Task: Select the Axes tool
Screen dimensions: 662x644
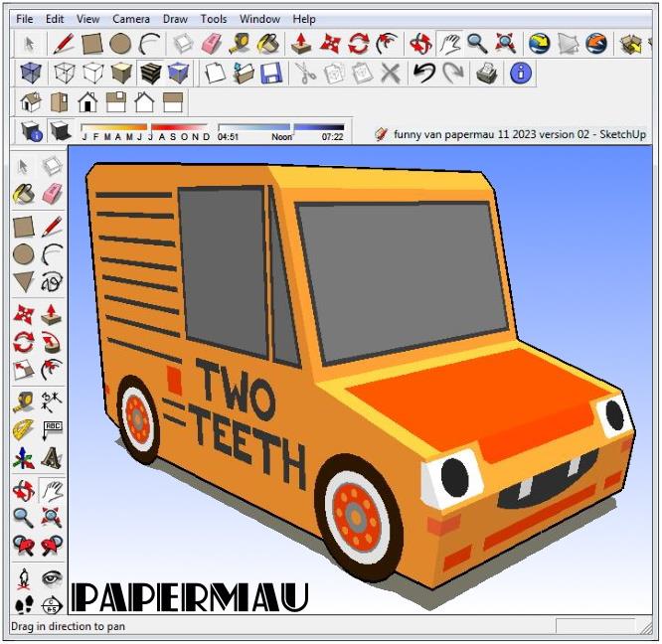Action: tap(23, 459)
